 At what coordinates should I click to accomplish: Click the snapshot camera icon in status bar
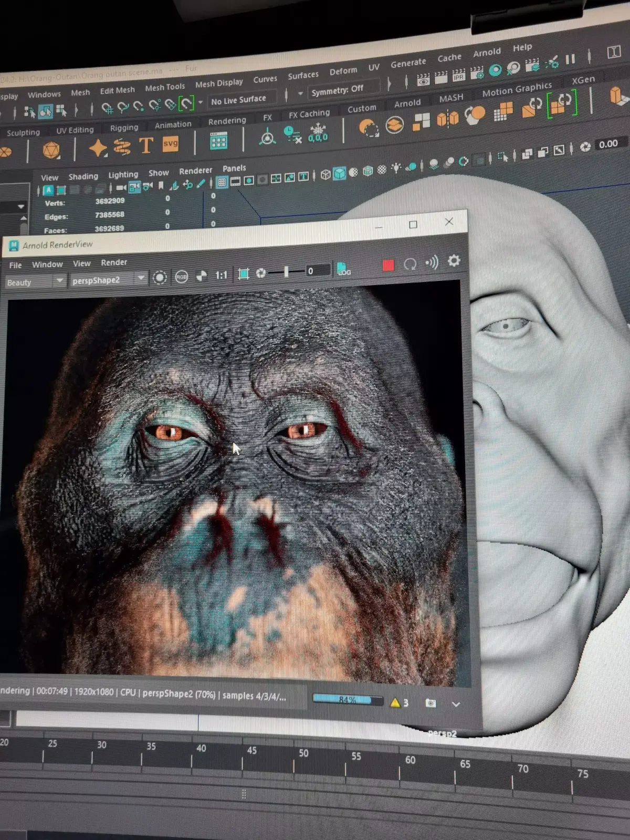point(430,703)
